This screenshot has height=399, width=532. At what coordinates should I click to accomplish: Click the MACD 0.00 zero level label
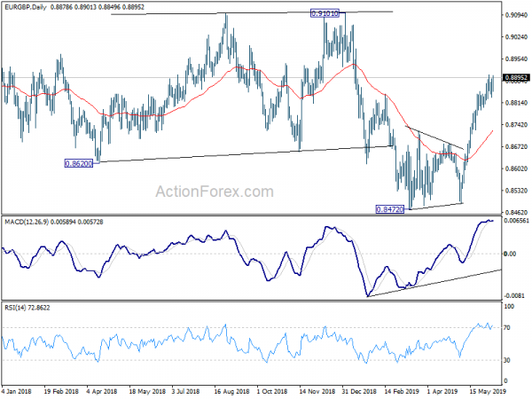coord(510,254)
